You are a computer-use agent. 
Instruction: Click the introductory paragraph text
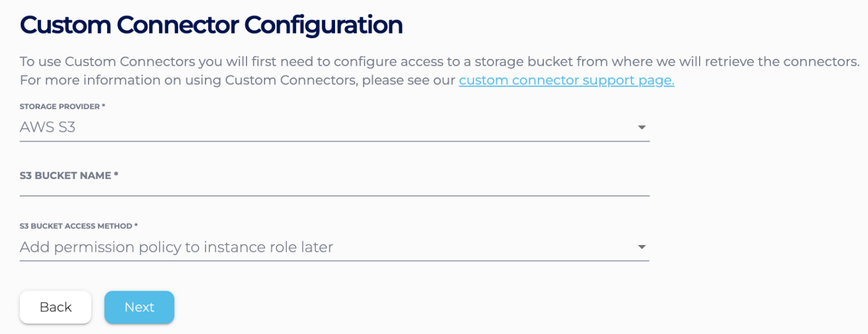pyautogui.click(x=231, y=61)
